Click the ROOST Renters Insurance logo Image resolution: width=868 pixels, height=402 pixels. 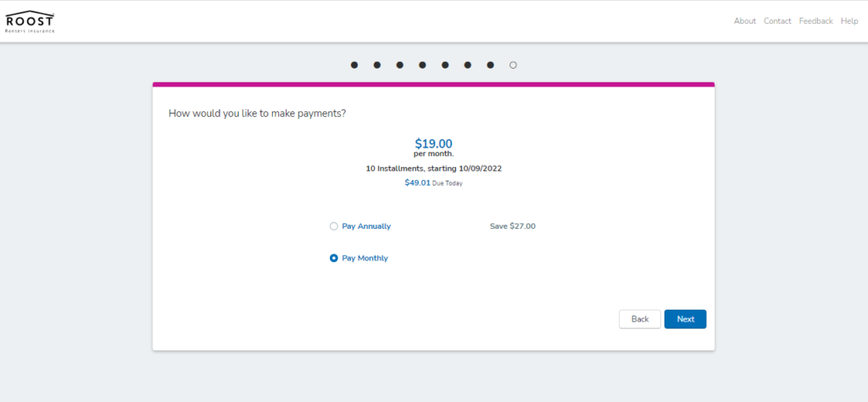(x=30, y=21)
